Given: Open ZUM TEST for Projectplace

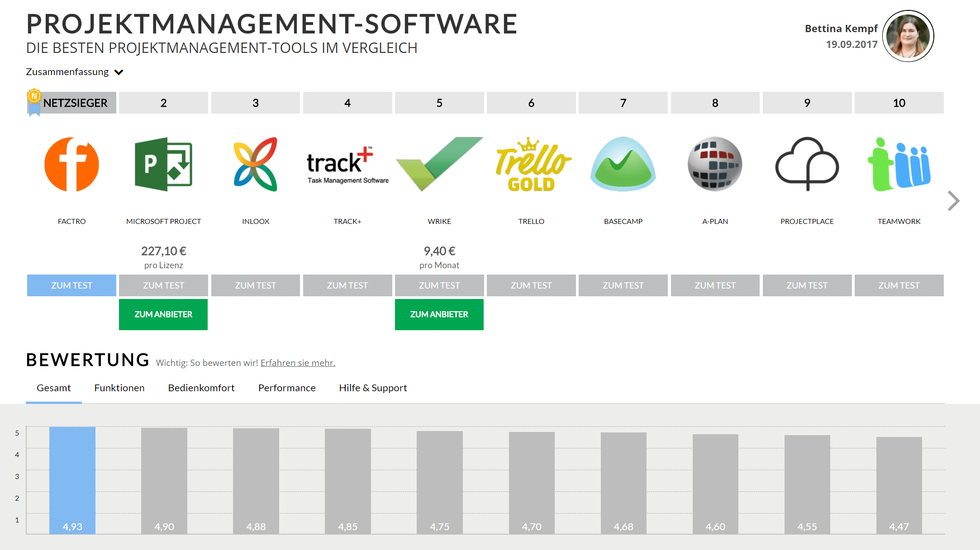Looking at the screenshot, I should coord(807,285).
